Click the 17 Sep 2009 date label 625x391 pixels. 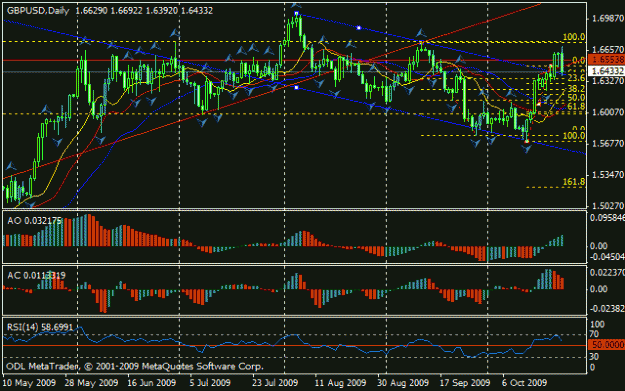click(465, 383)
